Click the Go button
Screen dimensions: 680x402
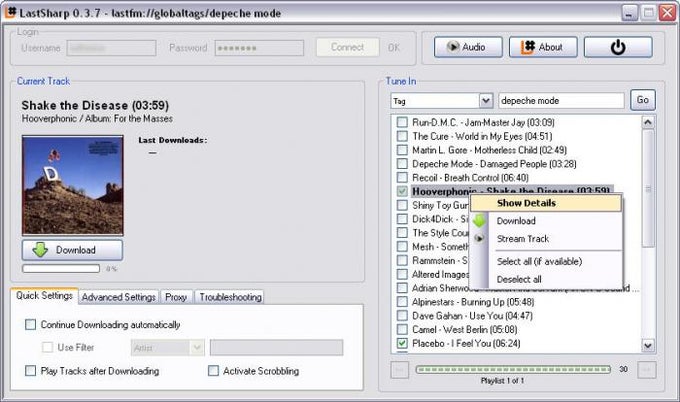[x=643, y=100]
